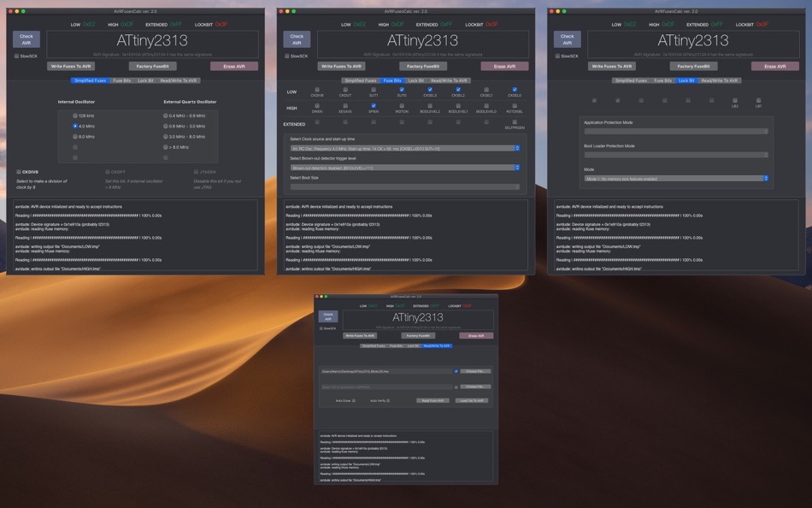Click Choose File for the flash hex file
This screenshot has width=812, height=508.
[475, 371]
